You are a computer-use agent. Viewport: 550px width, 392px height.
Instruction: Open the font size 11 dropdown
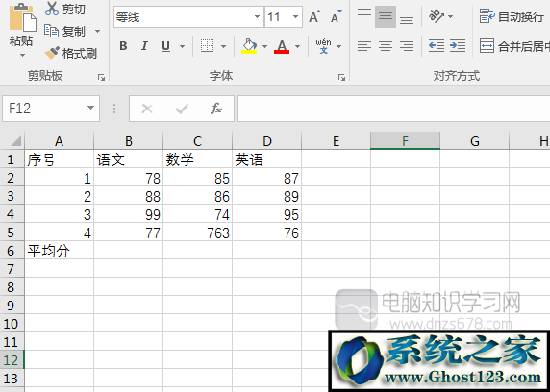pyautogui.click(x=295, y=17)
